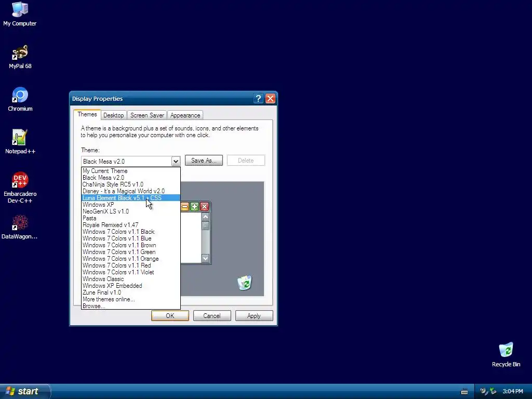Open the Appearance tab
532x399 pixels.
[x=185, y=115]
